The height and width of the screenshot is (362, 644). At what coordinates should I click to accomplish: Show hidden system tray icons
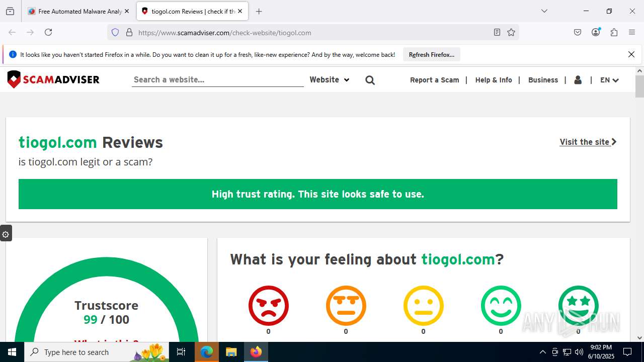[x=542, y=352]
